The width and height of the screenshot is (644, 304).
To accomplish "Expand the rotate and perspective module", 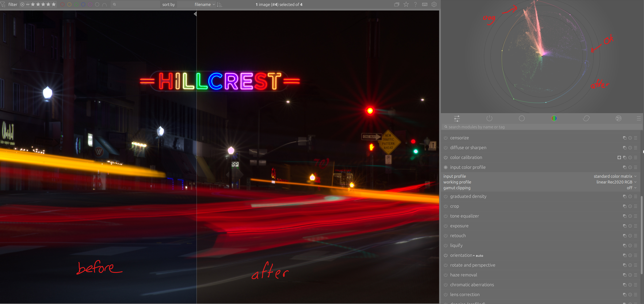I will coord(473,265).
